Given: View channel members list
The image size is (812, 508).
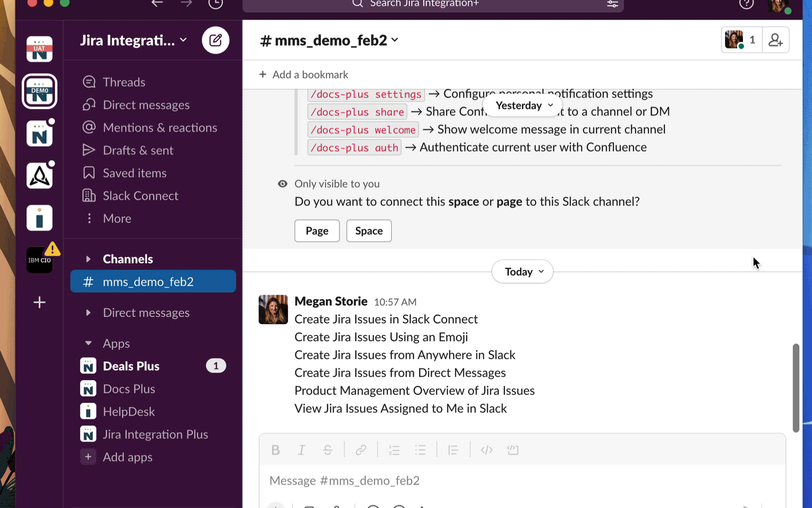Looking at the screenshot, I should pyautogui.click(x=742, y=40).
